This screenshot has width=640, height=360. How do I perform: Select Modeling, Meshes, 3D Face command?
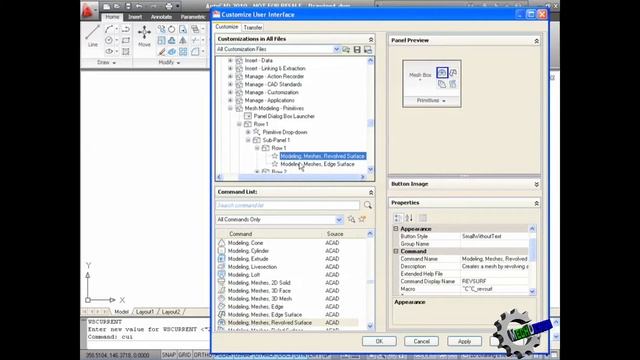259,291
